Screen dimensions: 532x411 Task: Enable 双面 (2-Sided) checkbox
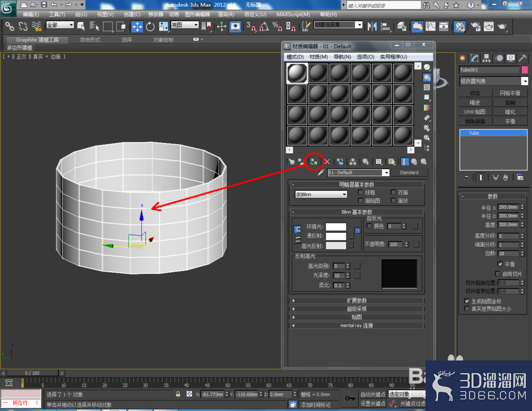point(393,192)
